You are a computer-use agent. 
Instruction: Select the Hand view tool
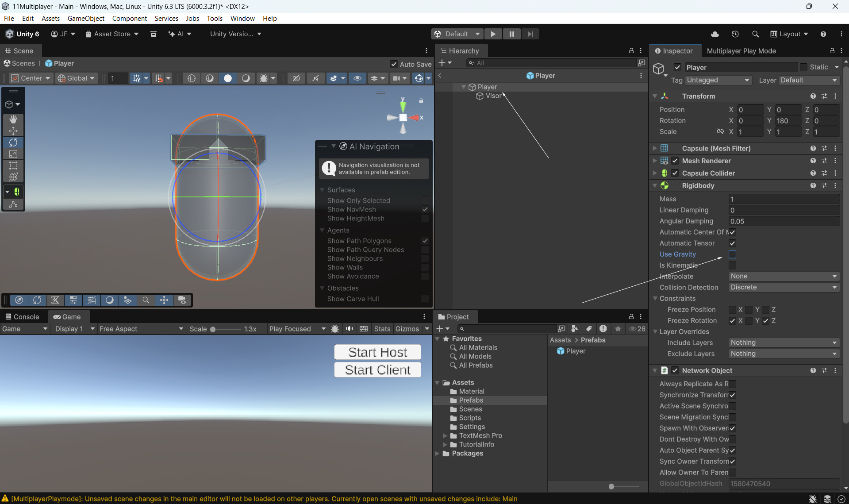13,119
